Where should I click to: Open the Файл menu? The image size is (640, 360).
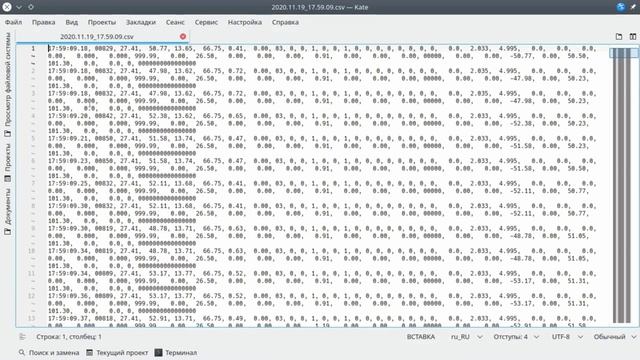[13, 22]
